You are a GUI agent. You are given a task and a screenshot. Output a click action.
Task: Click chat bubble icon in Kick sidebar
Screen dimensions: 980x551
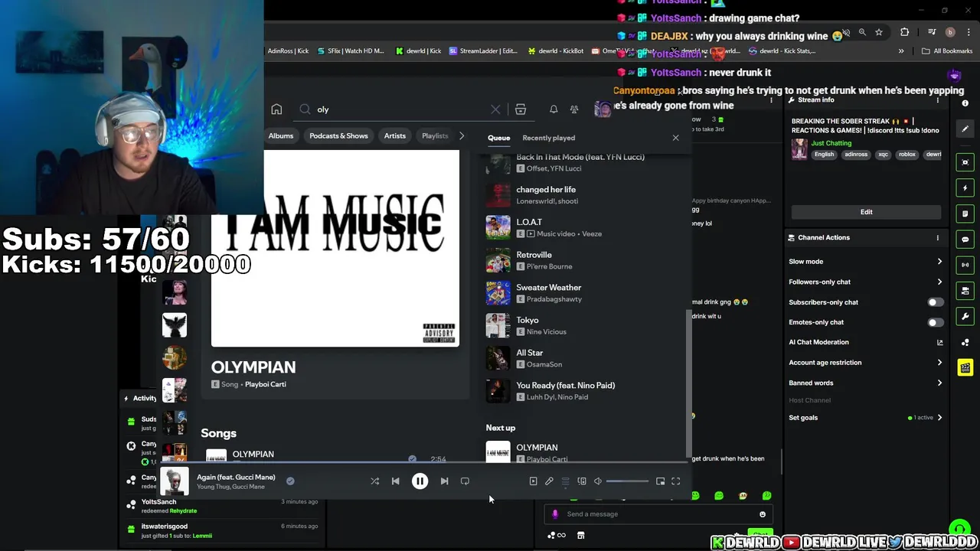[x=965, y=240]
